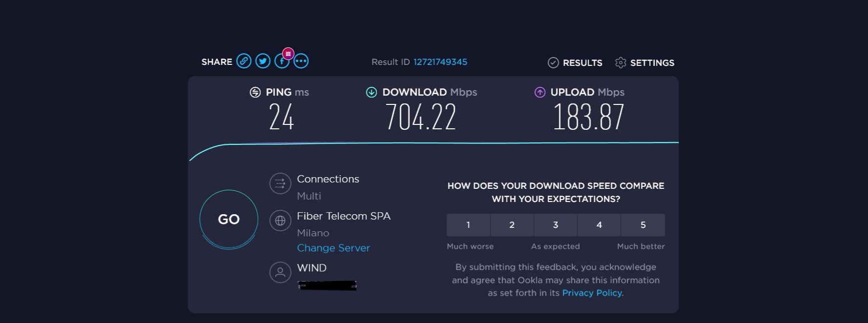Viewport: 868px width, 323px height.
Task: Click the ping icon
Action: (255, 92)
